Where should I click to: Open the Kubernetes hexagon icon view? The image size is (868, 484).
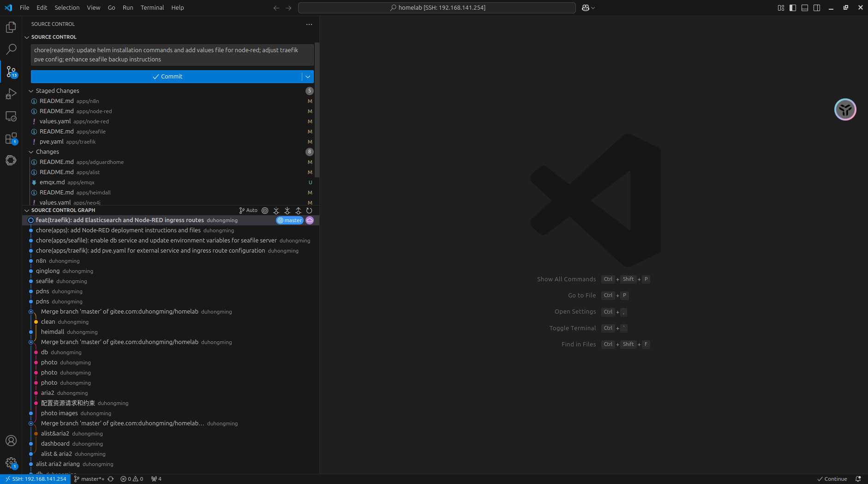coord(11,160)
